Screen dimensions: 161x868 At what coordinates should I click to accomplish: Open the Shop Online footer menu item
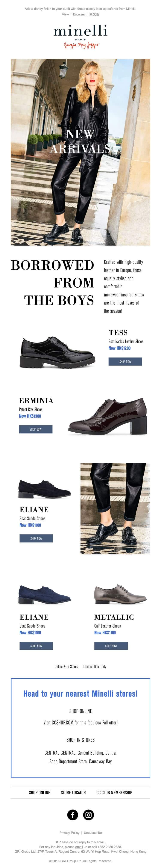39,793
